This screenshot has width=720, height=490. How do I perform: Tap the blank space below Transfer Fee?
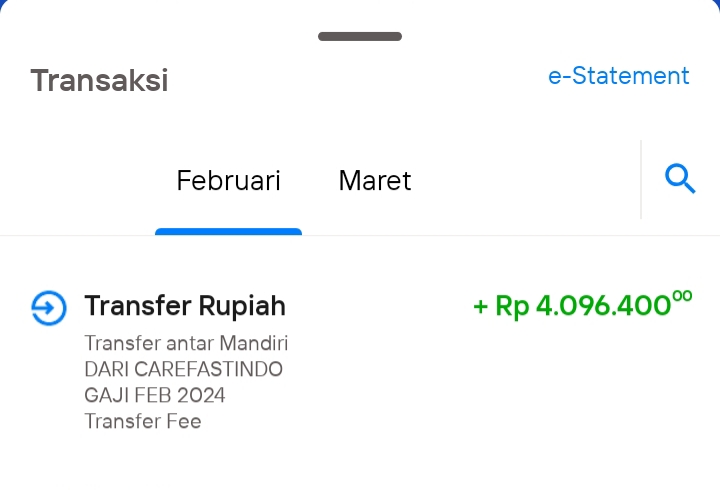coord(360,464)
